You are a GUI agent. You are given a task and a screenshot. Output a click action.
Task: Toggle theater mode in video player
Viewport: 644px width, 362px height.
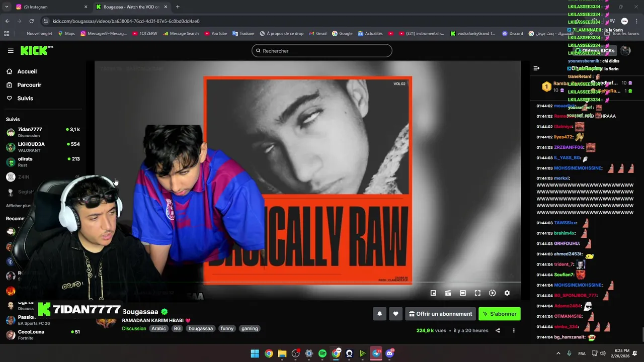(463, 293)
